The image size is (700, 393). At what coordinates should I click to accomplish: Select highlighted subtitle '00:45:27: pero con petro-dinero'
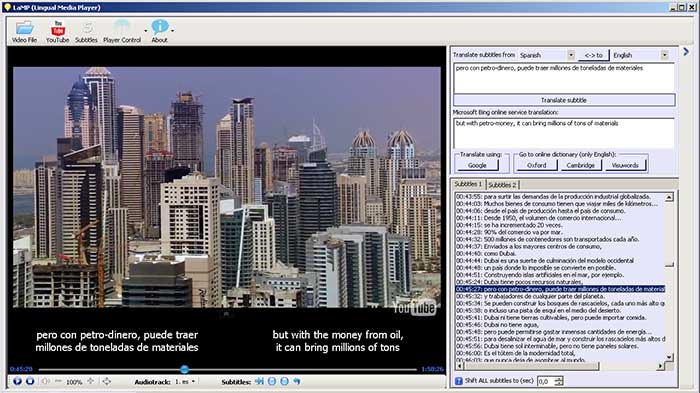click(560, 289)
